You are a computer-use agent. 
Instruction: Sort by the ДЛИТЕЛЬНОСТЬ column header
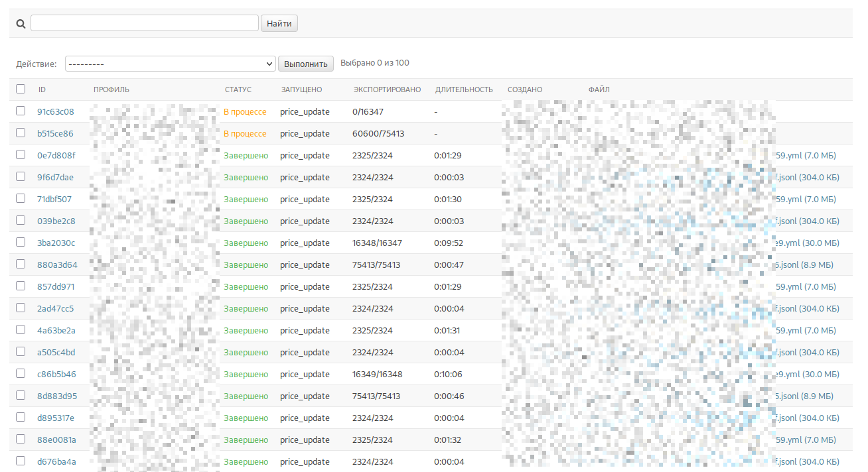point(464,89)
